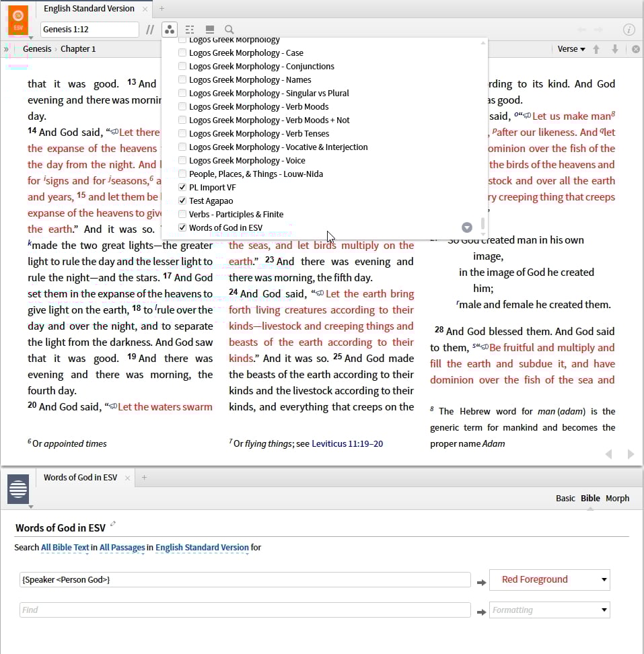644x654 pixels.
Task: Open ESV panel menu arrow under cover
Action: point(30,38)
